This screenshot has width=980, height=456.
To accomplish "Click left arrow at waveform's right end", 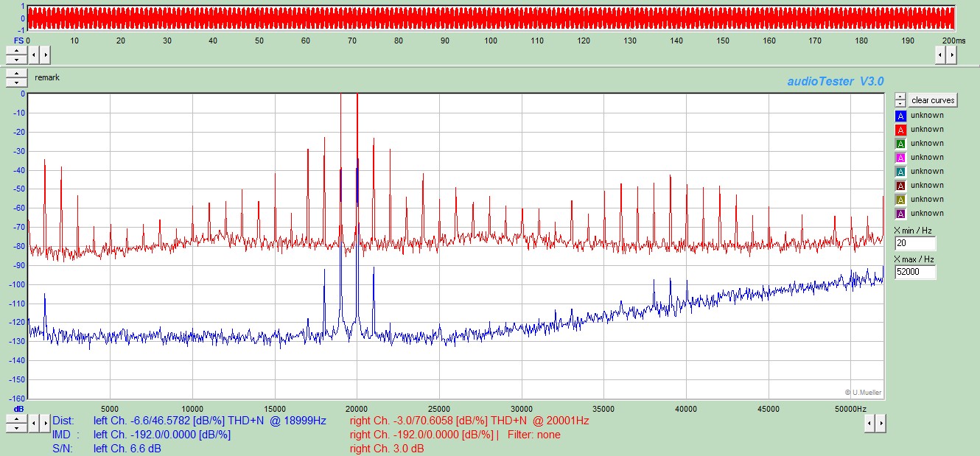I will tap(940, 55).
